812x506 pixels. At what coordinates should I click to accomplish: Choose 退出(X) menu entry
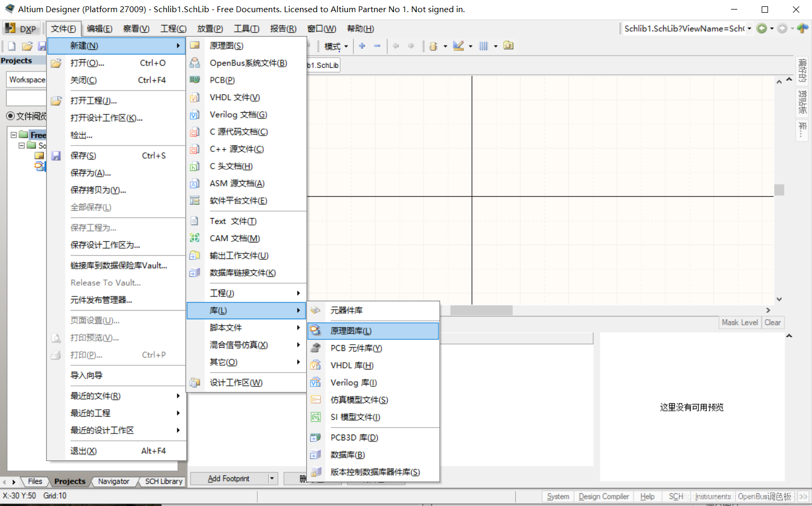click(117, 451)
